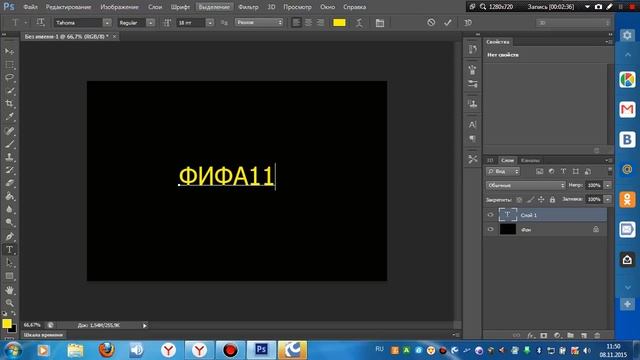Select the Rectangular Marquee tool
640x360 pixels.
[x=9, y=64]
